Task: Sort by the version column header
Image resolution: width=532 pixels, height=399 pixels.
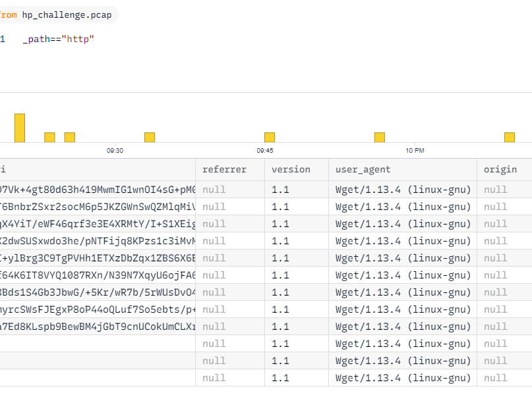Action: [x=291, y=170]
